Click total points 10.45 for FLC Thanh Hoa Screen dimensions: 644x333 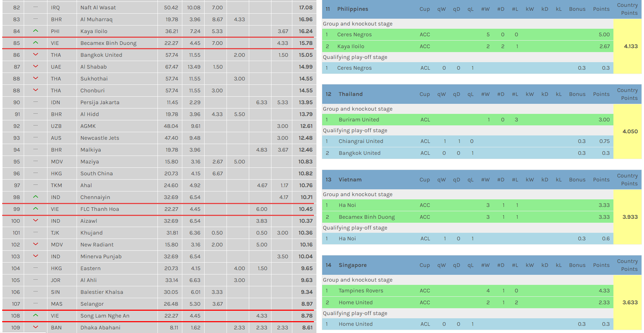click(x=306, y=209)
